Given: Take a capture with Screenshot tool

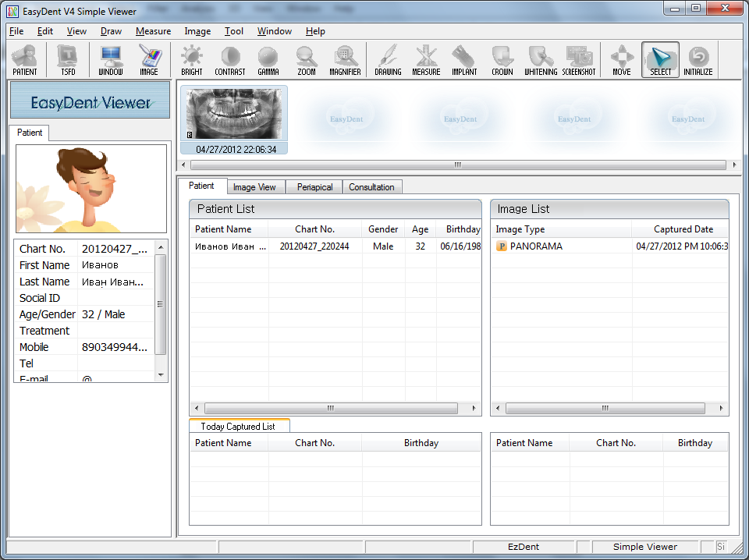Looking at the screenshot, I should (579, 60).
